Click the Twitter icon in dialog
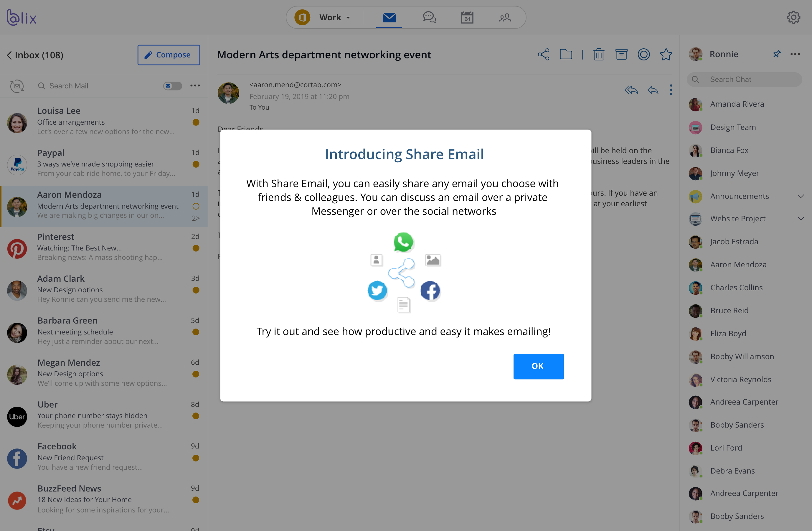Image resolution: width=812 pixels, height=531 pixels. coord(377,291)
